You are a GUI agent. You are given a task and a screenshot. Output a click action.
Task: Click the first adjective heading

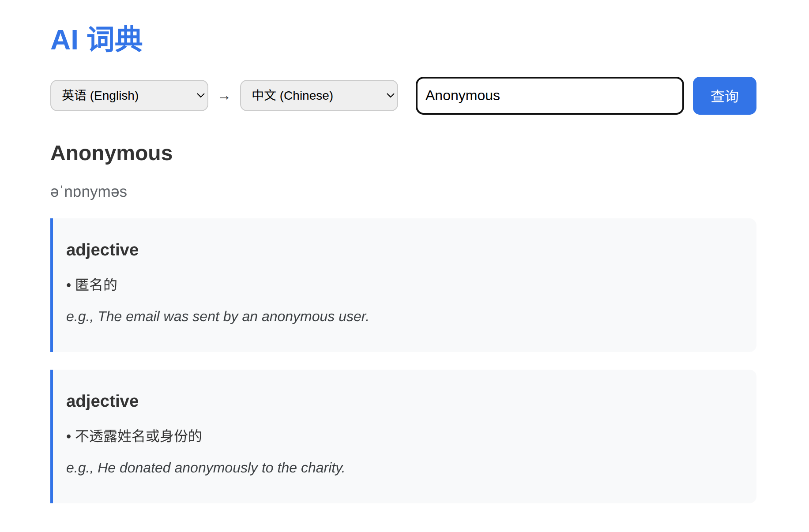point(102,250)
